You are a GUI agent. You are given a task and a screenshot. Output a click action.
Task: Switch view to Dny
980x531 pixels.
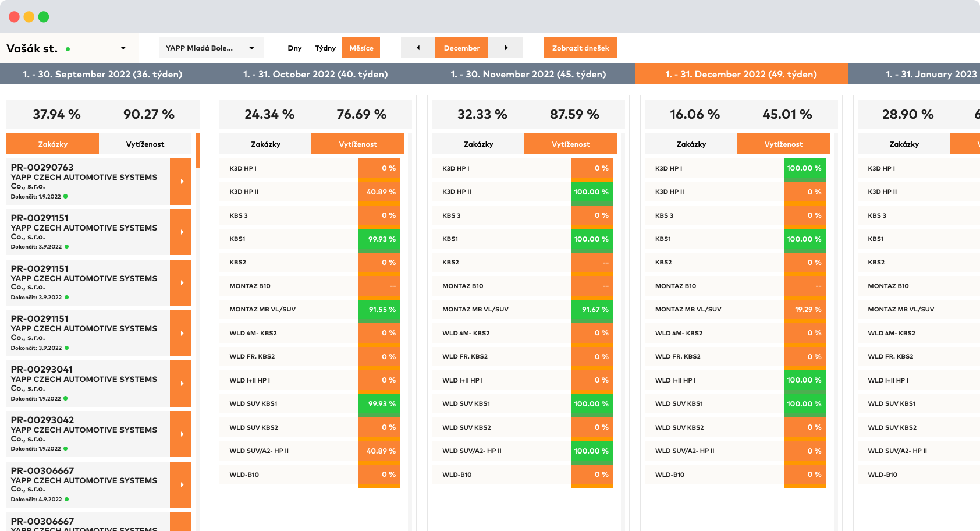click(x=294, y=48)
